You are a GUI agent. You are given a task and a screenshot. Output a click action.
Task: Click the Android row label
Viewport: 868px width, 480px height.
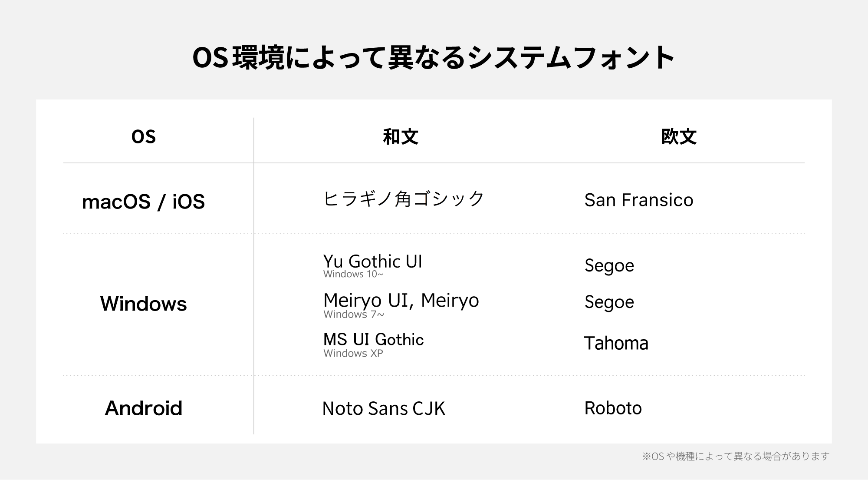coord(143,408)
